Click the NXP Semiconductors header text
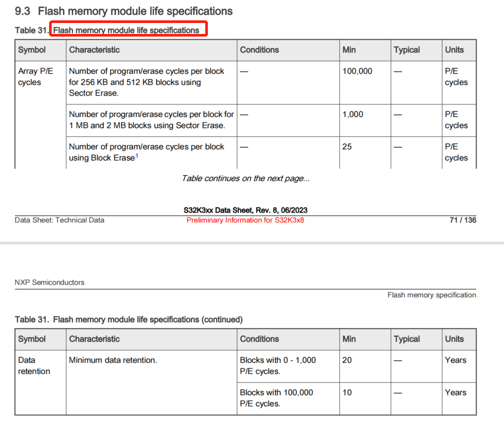The height and width of the screenshot is (421, 504). tap(49, 283)
